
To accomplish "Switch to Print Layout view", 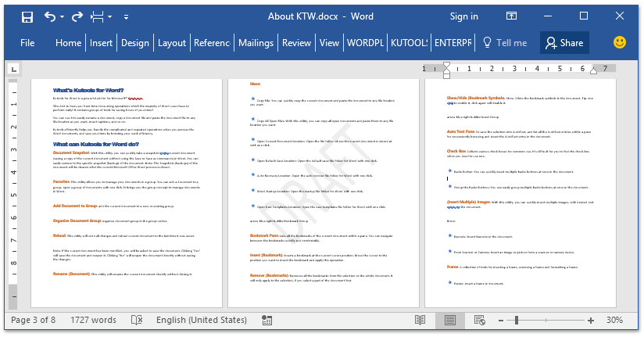I will point(450,320).
